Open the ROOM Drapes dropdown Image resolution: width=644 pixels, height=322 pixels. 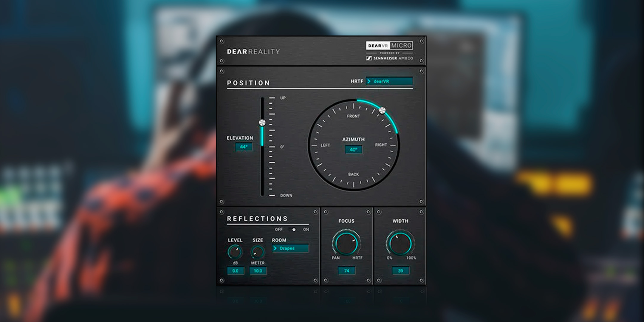click(291, 248)
